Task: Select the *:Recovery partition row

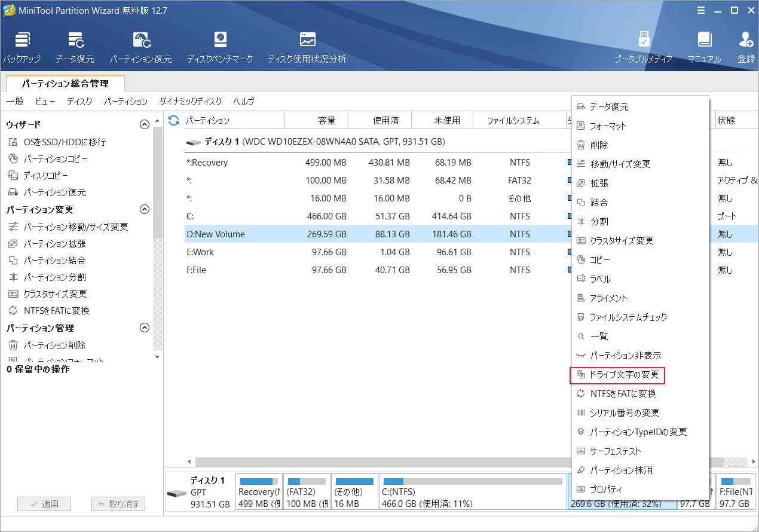Action: (377, 163)
